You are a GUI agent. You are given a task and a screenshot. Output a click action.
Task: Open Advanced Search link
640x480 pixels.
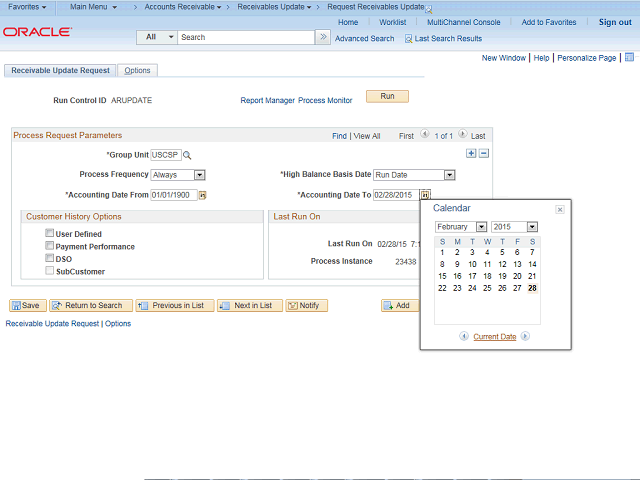tap(364, 39)
